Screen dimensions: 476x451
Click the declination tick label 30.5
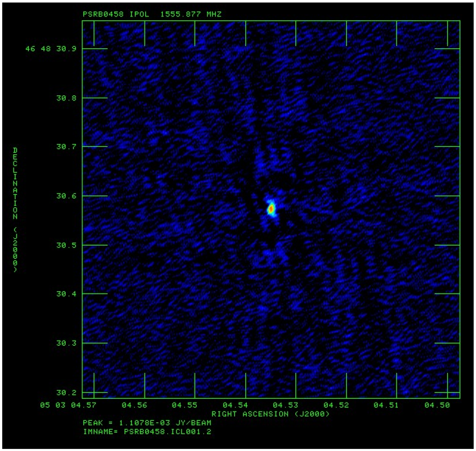coord(66,245)
